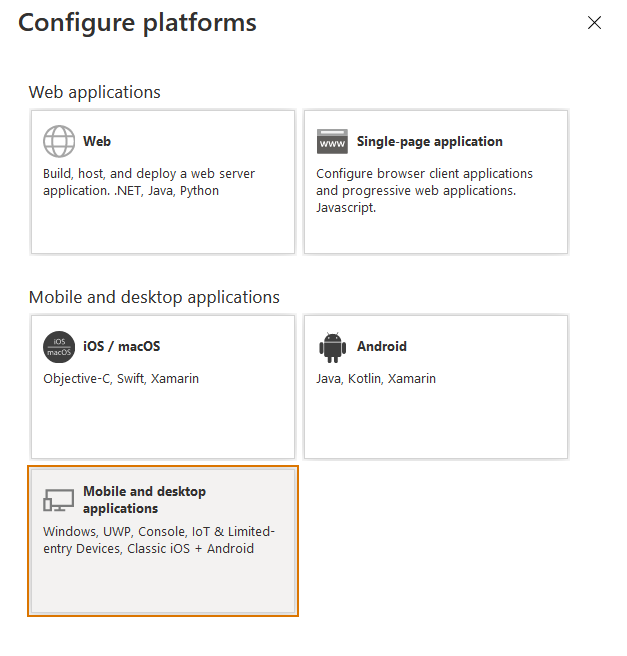This screenshot has height=656, width=627.
Task: Click Mobile and desktop applications section heading
Action: [154, 297]
